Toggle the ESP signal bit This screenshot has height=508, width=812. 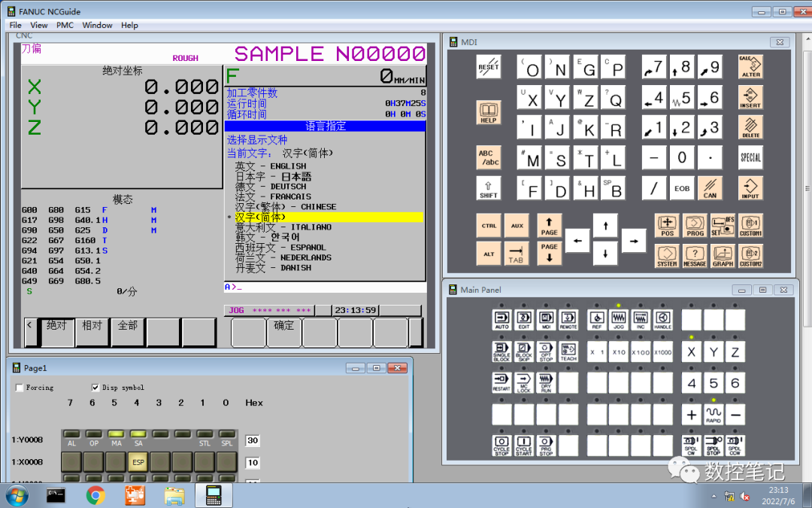(x=138, y=462)
